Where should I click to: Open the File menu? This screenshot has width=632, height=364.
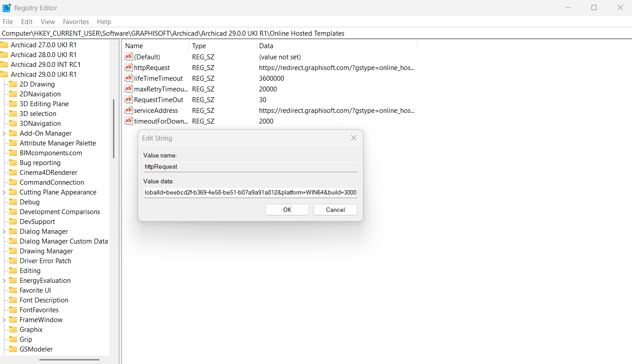click(x=8, y=21)
